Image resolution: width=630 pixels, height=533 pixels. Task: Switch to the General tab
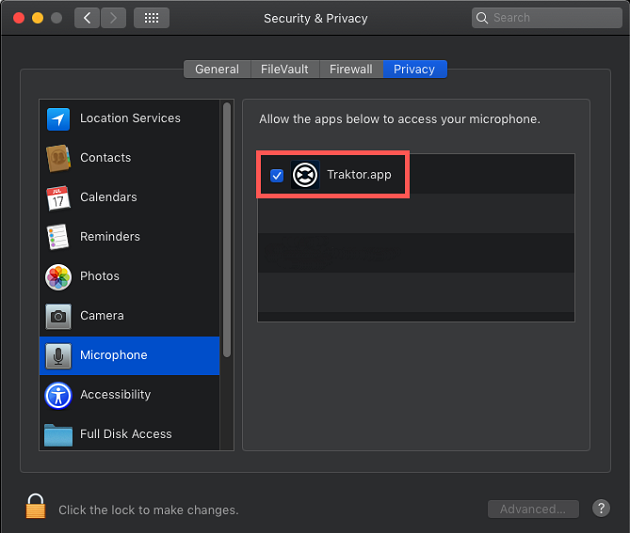coord(217,69)
